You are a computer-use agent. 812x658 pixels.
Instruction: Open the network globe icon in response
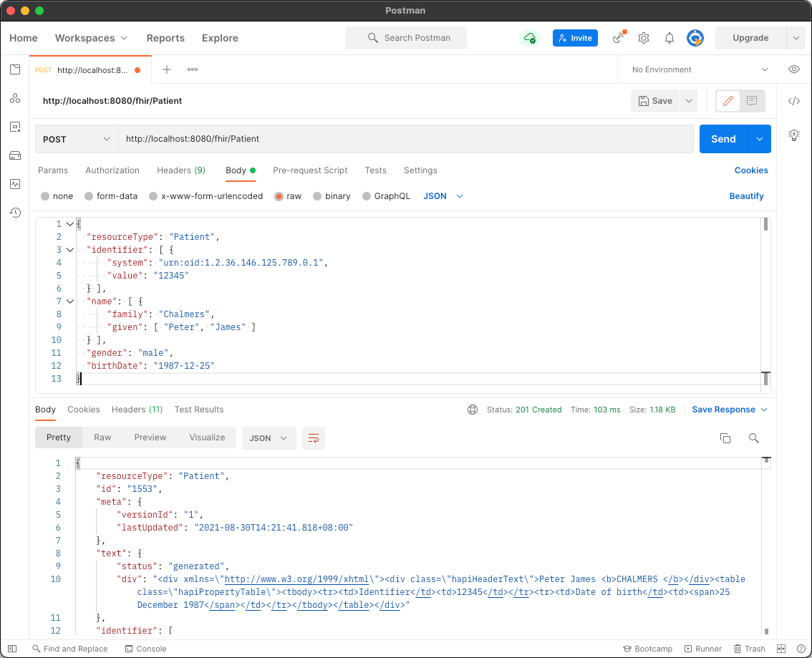[x=473, y=410]
